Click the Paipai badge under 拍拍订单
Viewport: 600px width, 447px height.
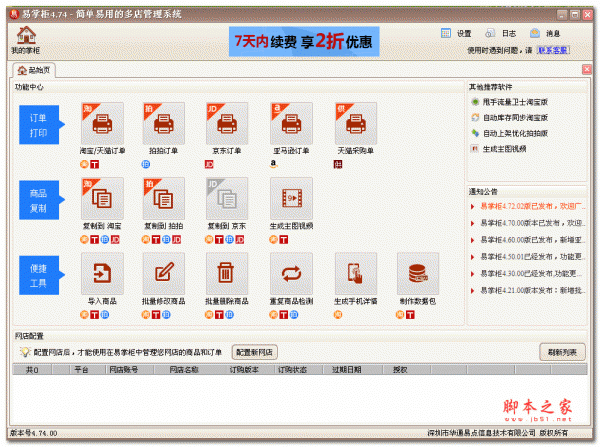145,164
